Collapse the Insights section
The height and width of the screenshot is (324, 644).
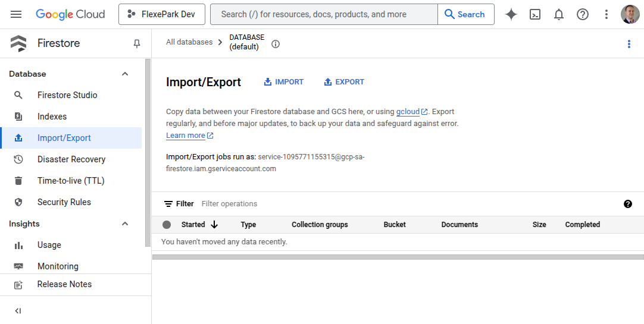click(x=125, y=224)
